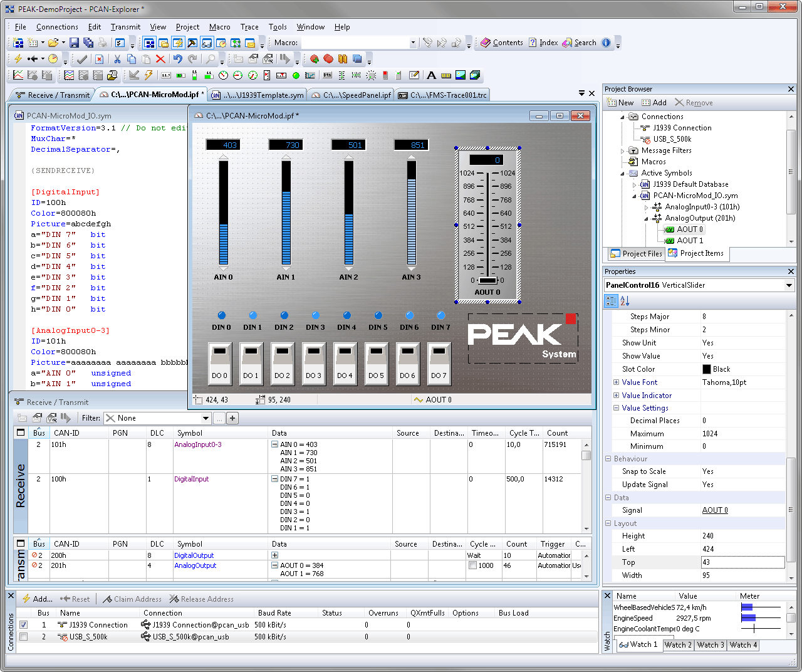Switch to the Project Files tab

(x=637, y=254)
